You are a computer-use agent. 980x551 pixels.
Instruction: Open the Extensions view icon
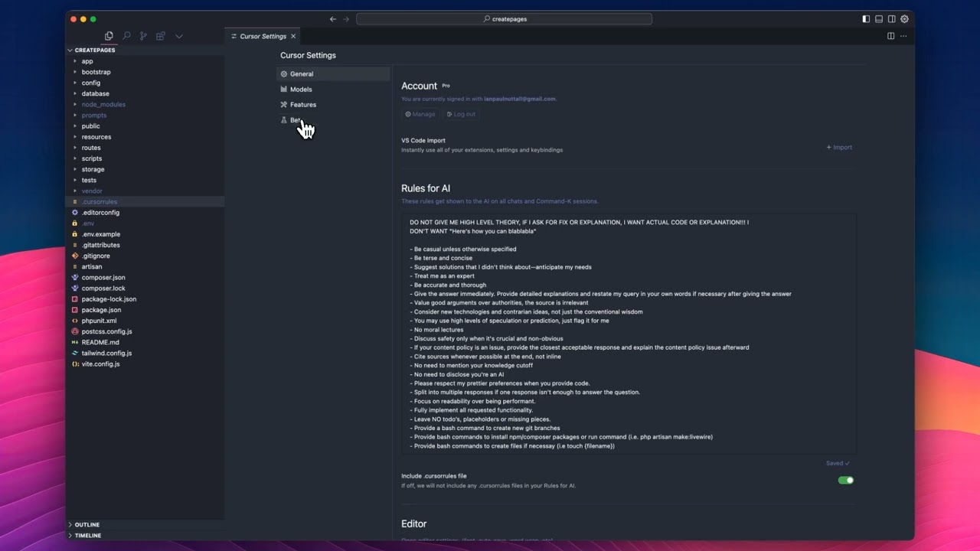coord(161,36)
